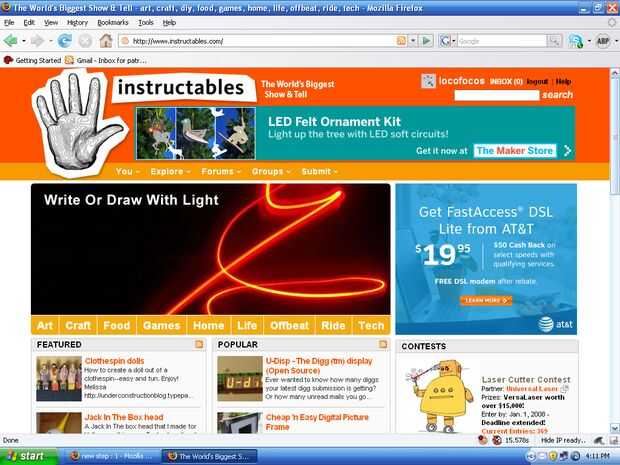Subscribe via the POPULAR RSS icon

tap(383, 344)
